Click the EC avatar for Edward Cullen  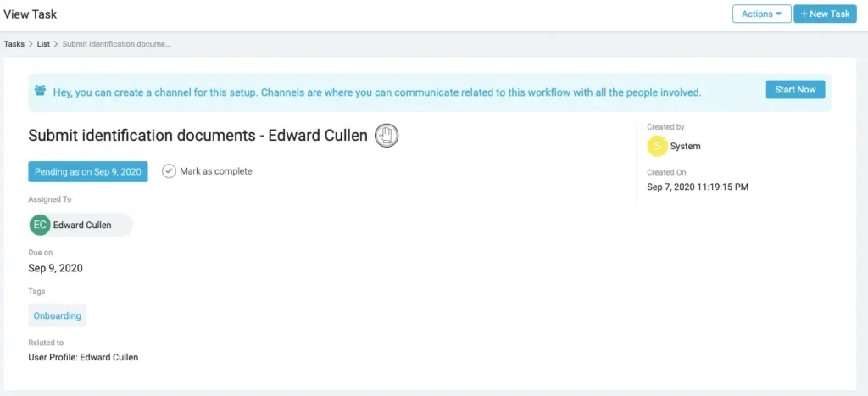[40, 225]
